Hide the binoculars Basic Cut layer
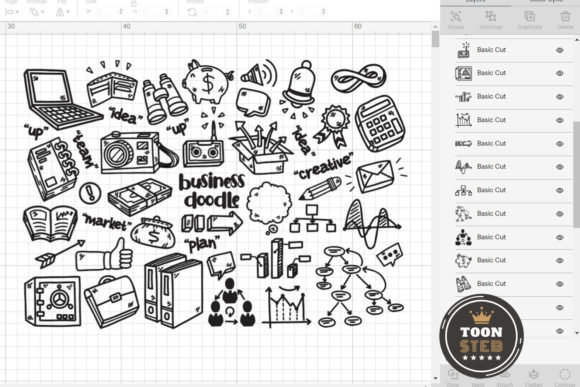This screenshot has height=387, width=580. pyautogui.click(x=560, y=284)
